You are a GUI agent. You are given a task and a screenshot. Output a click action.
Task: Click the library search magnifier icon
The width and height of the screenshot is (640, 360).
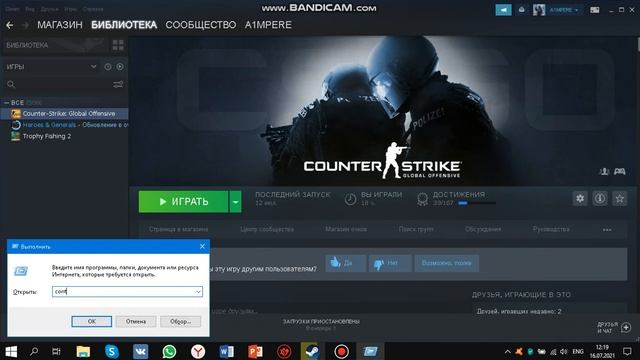11,84
